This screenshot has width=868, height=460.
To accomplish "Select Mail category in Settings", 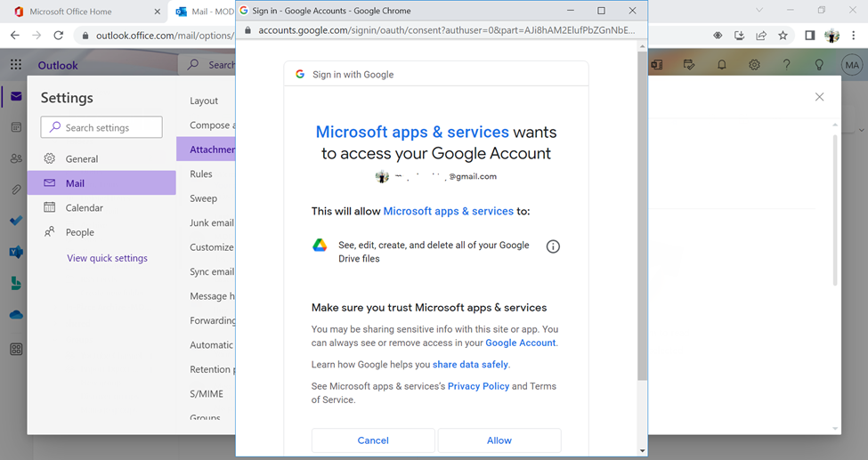I will coord(101,183).
